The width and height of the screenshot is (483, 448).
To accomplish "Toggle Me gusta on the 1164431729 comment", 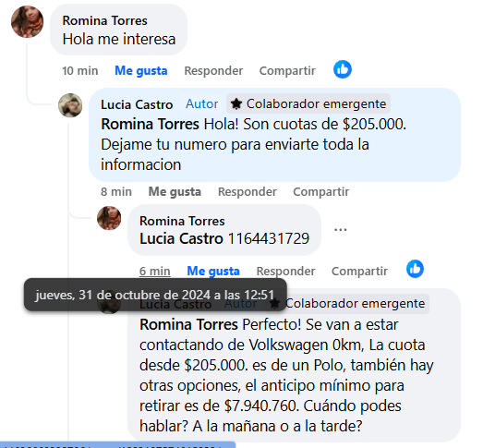I will (x=213, y=272).
